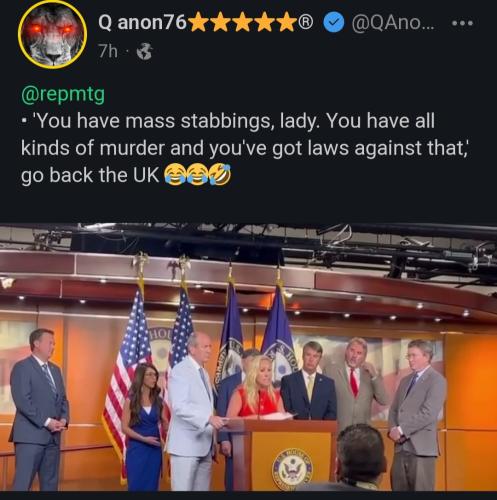The image size is (497, 500).
Task: Click the first crying-laughing emoji
Action: (176, 175)
